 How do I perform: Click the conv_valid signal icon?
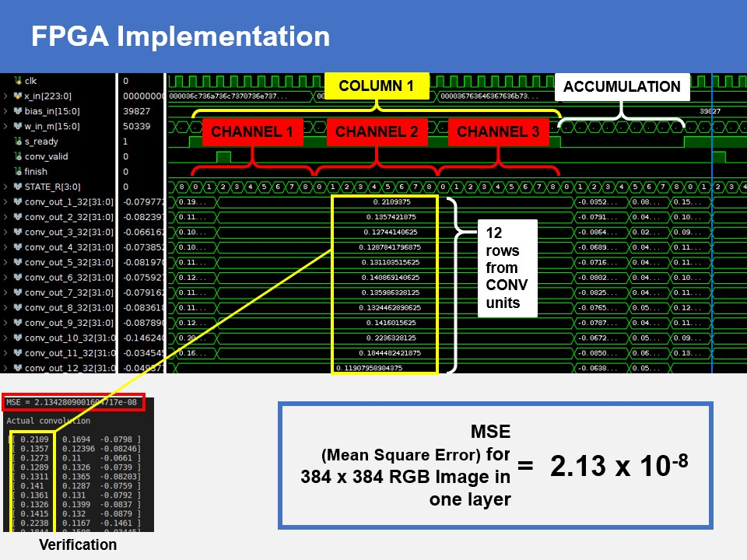[18, 156]
